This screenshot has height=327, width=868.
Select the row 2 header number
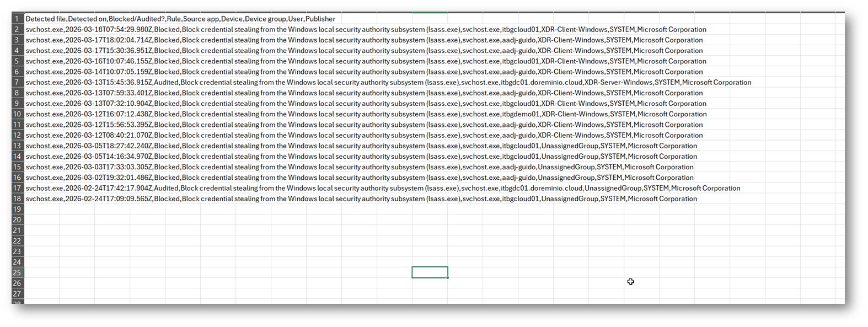tap(17, 29)
